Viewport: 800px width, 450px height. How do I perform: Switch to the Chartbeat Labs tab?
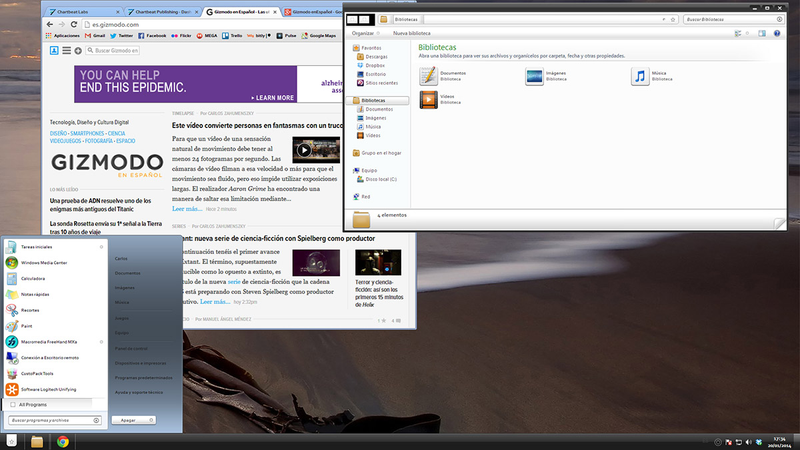82,12
